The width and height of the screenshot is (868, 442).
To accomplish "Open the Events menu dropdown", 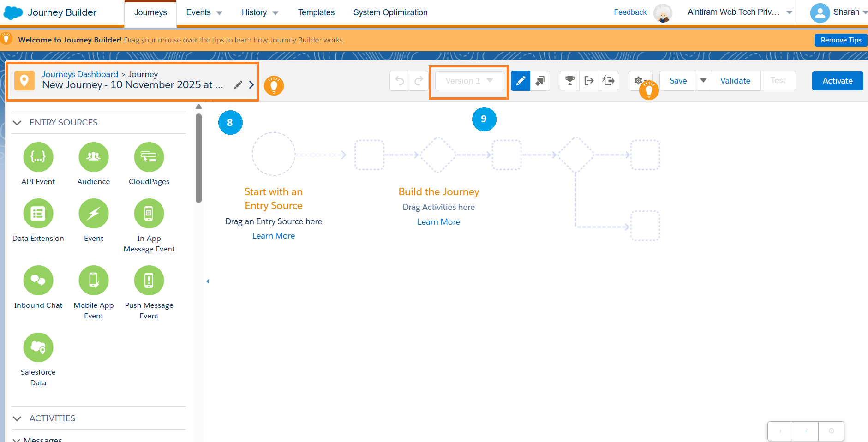I will (204, 12).
